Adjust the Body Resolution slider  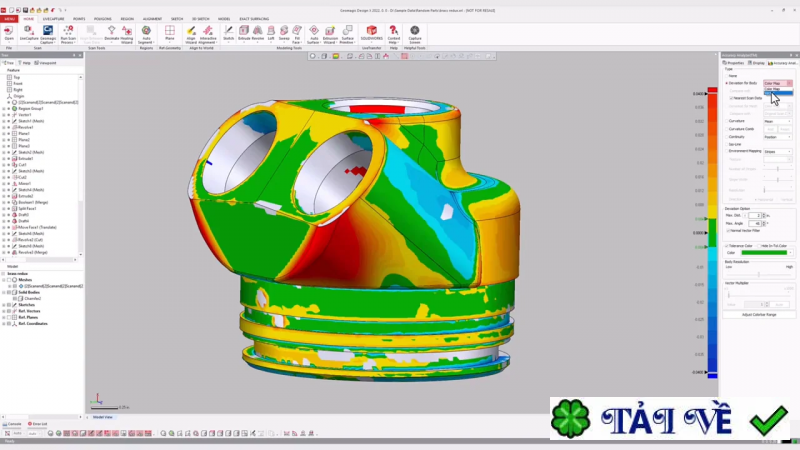(x=759, y=274)
